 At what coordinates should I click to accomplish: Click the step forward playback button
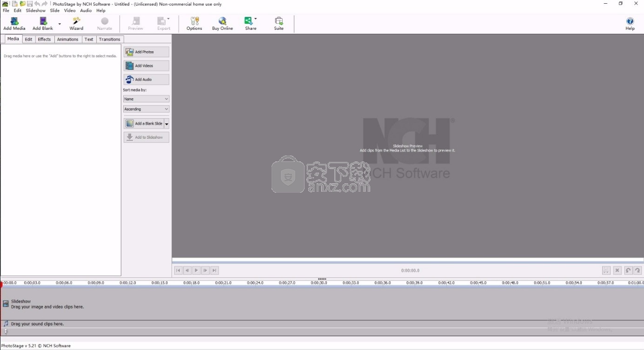pos(206,270)
